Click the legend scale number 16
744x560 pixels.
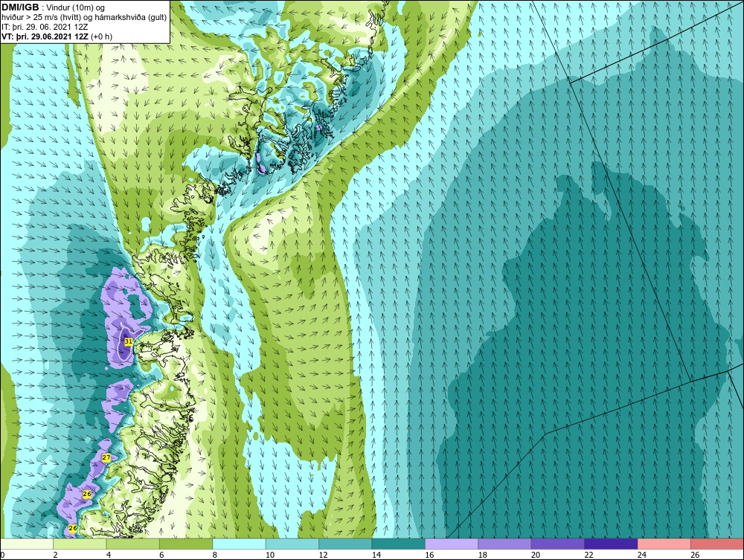click(429, 555)
